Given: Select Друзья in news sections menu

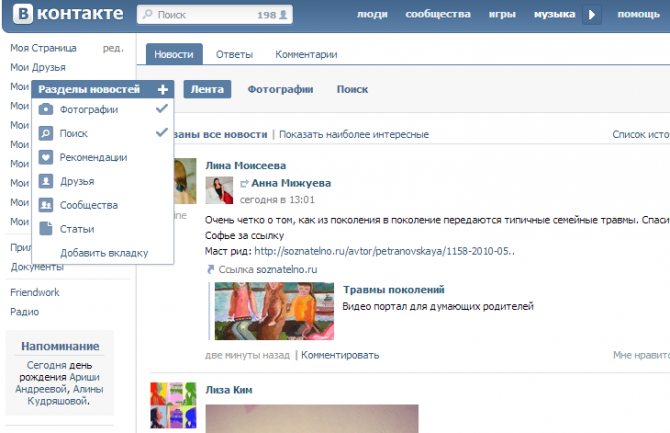Looking at the screenshot, I should (x=103, y=181).
